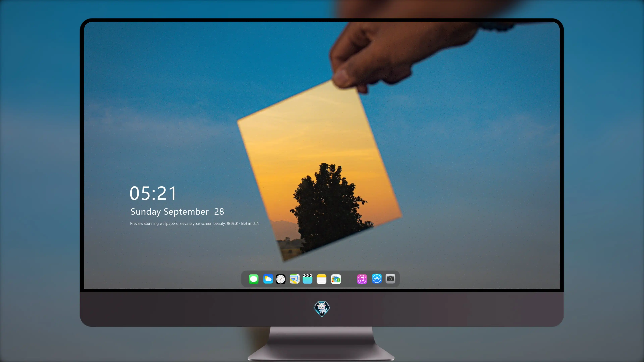Screen dimensions: 644x362
Task: Launch the Maps app from the dock
Action: pos(294,279)
